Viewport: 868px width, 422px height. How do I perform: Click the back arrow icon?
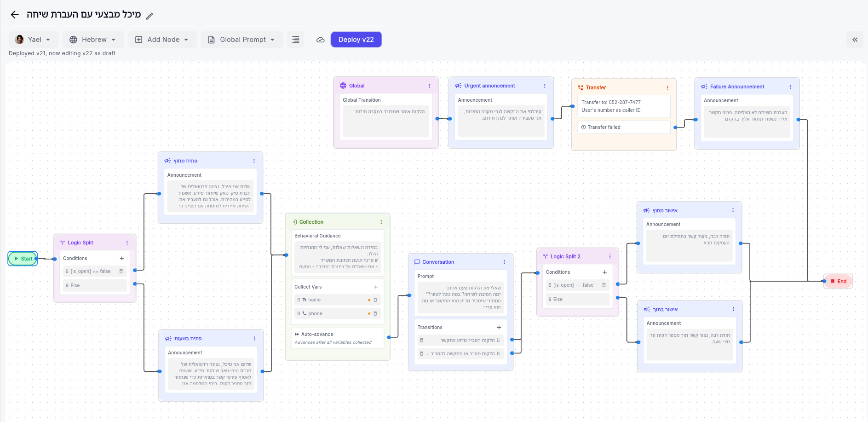coord(15,15)
